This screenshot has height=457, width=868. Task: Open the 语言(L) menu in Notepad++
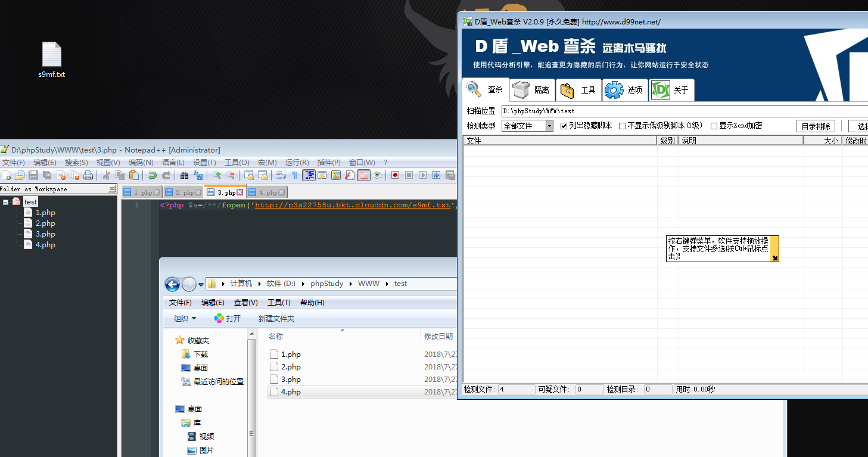(x=173, y=162)
